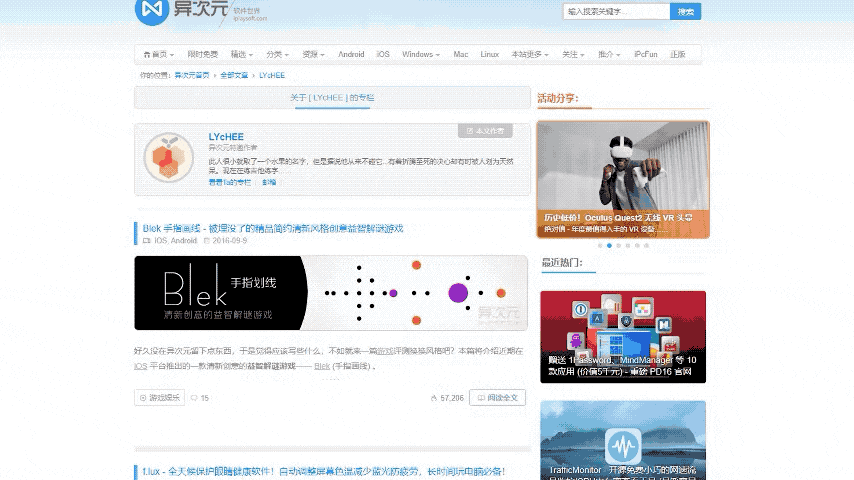The image size is (854, 480).
Task: Click the 历史低价 Oculus Quest2 caption
Action: pyautogui.click(x=618, y=218)
